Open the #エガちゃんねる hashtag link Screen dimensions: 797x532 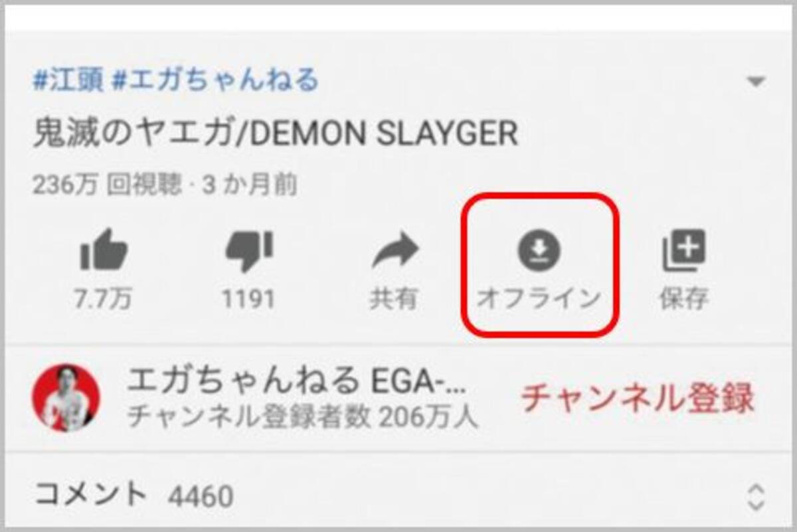(215, 80)
